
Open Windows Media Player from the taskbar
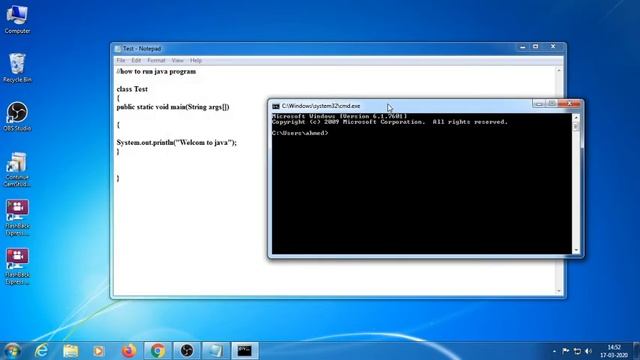click(98, 351)
